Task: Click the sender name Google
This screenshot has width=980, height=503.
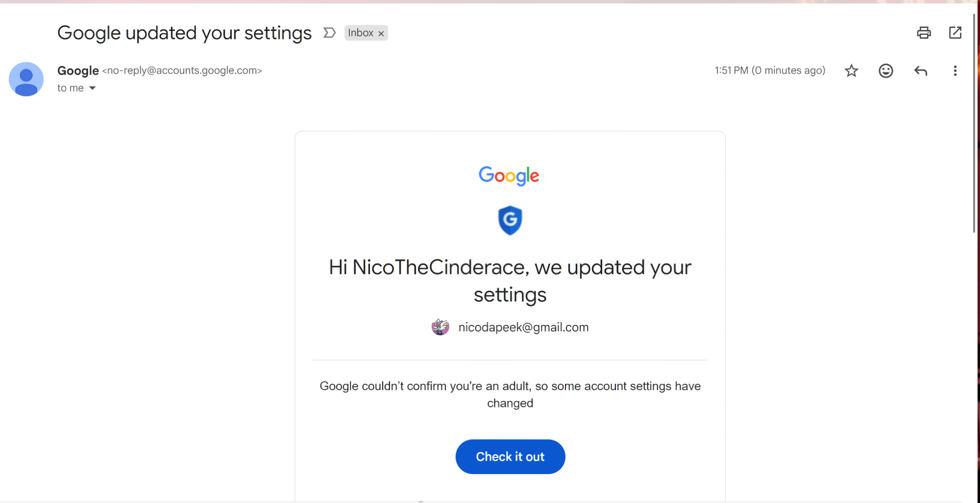Action: [x=78, y=71]
